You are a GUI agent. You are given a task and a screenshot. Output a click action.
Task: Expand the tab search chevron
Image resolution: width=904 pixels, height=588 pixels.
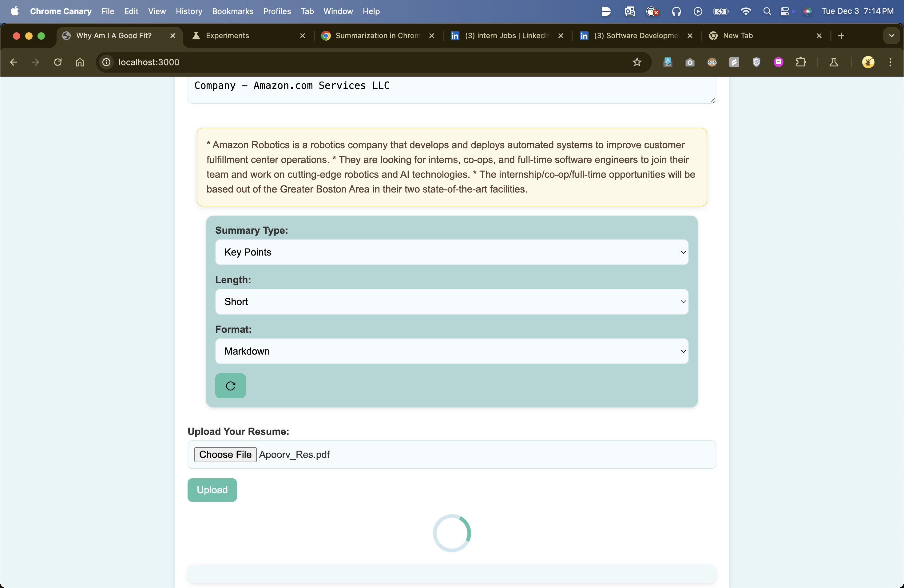(891, 36)
